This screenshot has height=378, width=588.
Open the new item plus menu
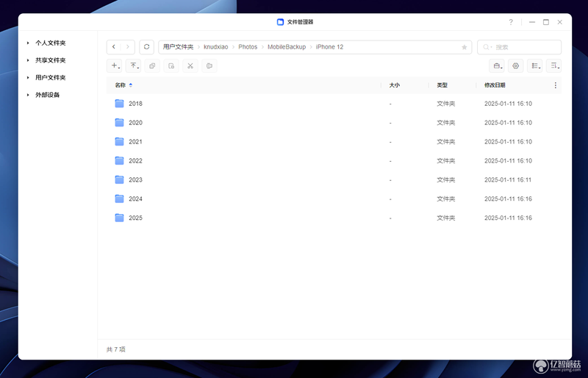(x=115, y=65)
